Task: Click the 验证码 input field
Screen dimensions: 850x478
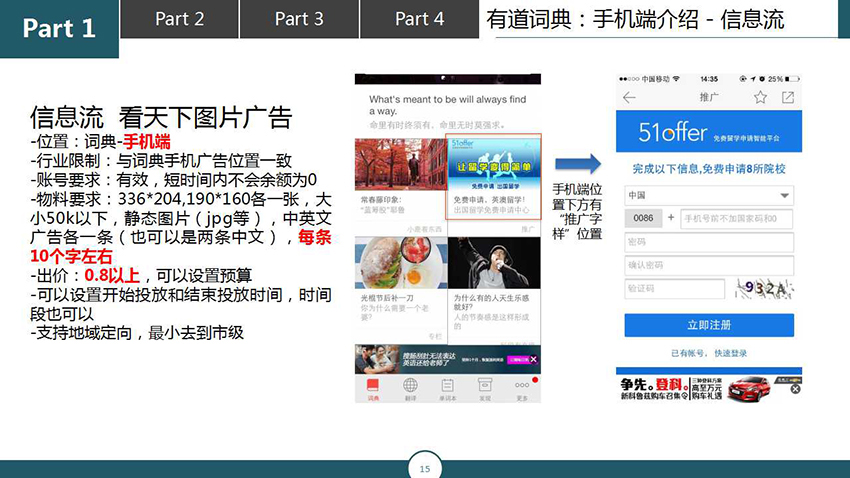Action: coord(674,288)
